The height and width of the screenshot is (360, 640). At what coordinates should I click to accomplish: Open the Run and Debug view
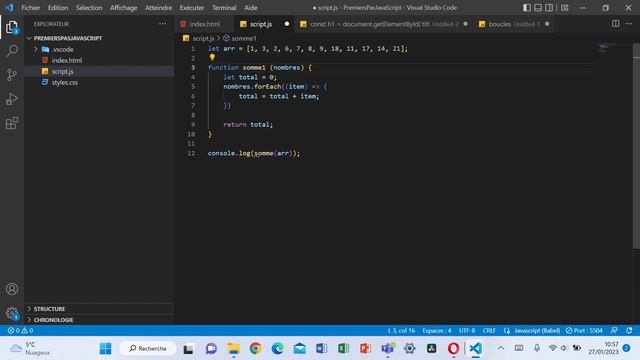12,99
